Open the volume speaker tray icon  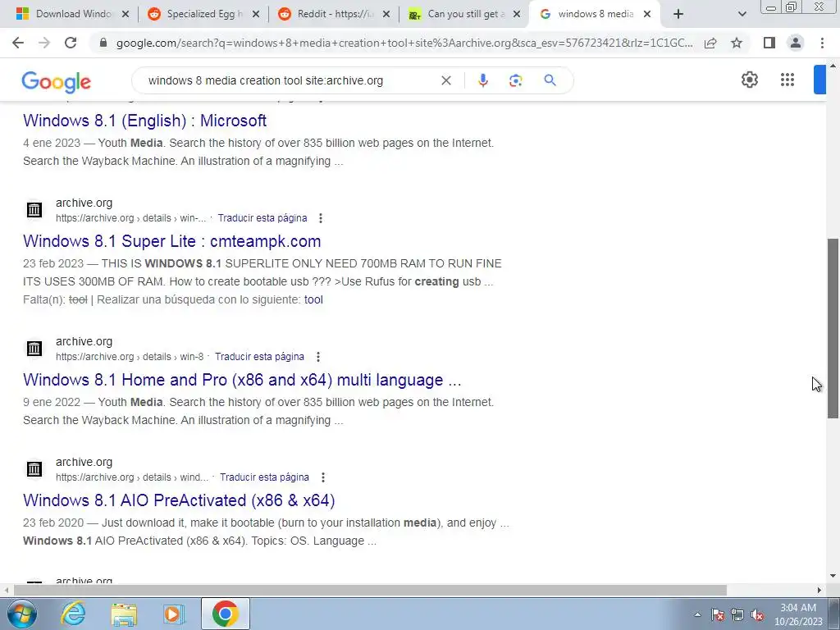pyautogui.click(x=757, y=614)
